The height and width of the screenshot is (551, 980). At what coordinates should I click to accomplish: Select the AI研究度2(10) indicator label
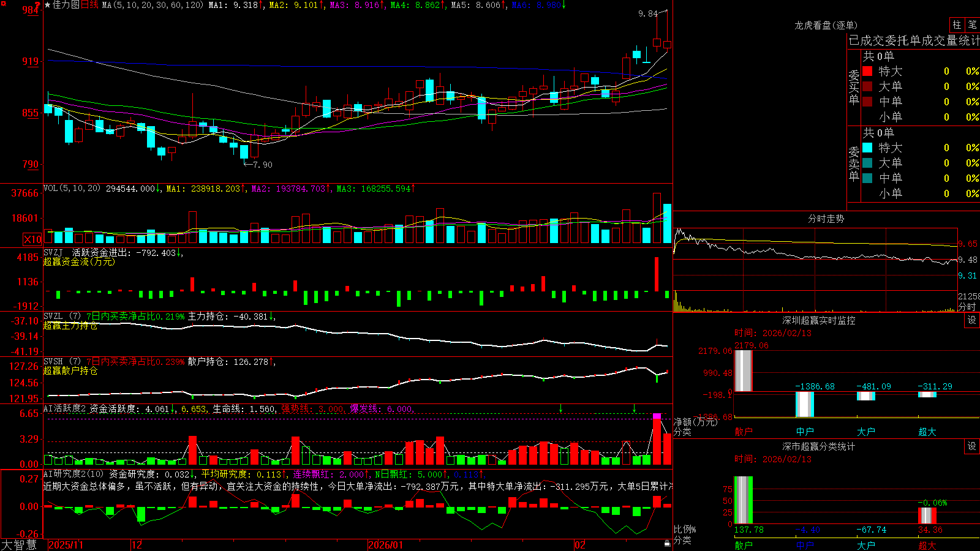[x=73, y=474]
